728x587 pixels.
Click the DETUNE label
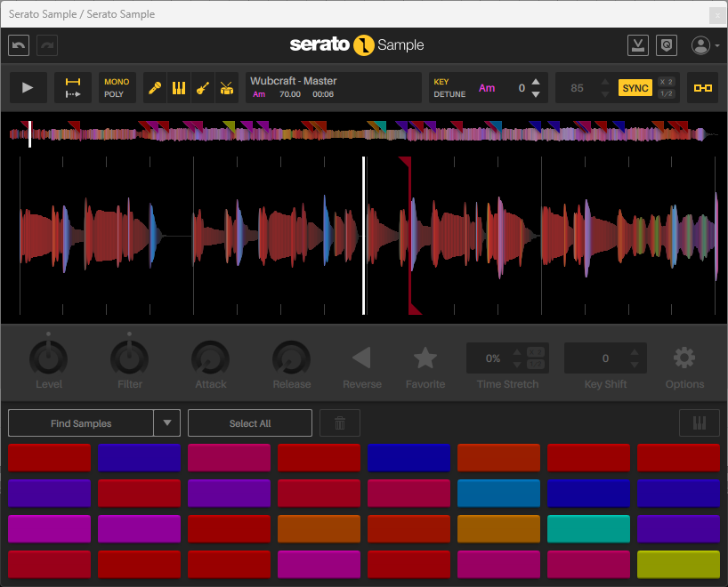(449, 94)
